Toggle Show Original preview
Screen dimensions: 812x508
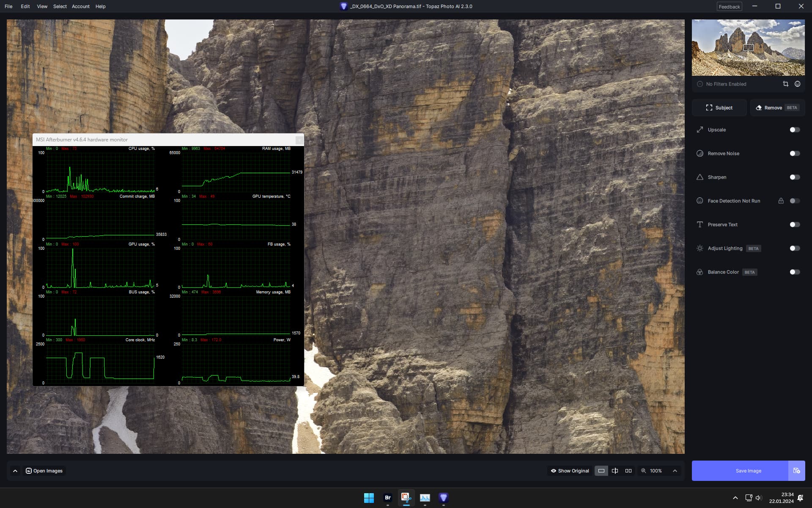(x=570, y=471)
